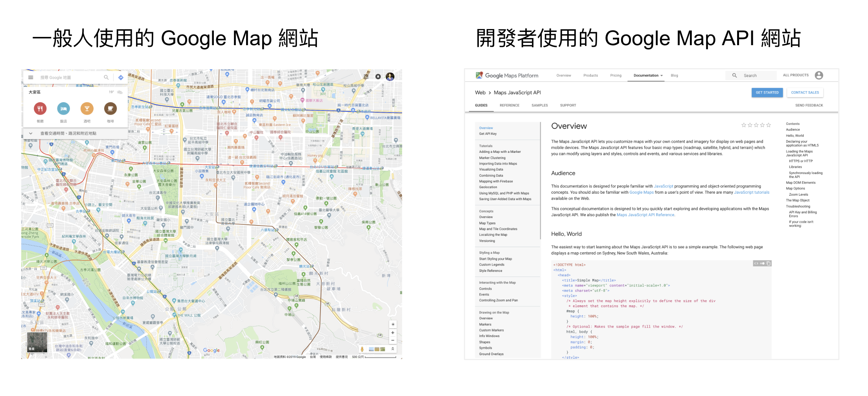
Task: Open account avatar on Maps Platform site
Action: (819, 75)
